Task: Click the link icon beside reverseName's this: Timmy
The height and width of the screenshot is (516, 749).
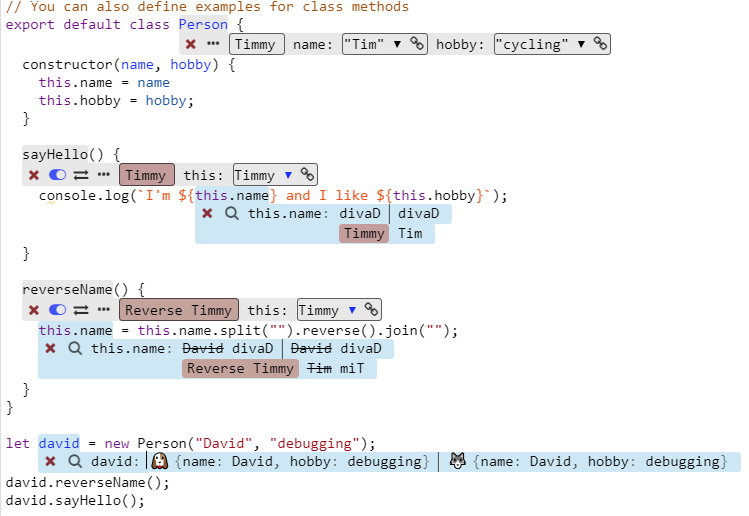Action: click(x=371, y=310)
